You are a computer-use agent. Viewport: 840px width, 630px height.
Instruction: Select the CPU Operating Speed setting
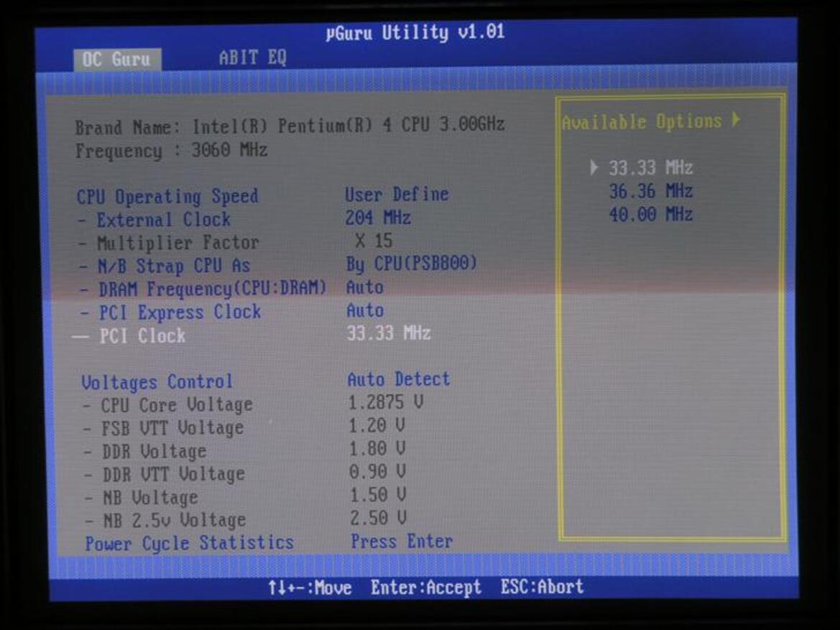click(x=167, y=197)
